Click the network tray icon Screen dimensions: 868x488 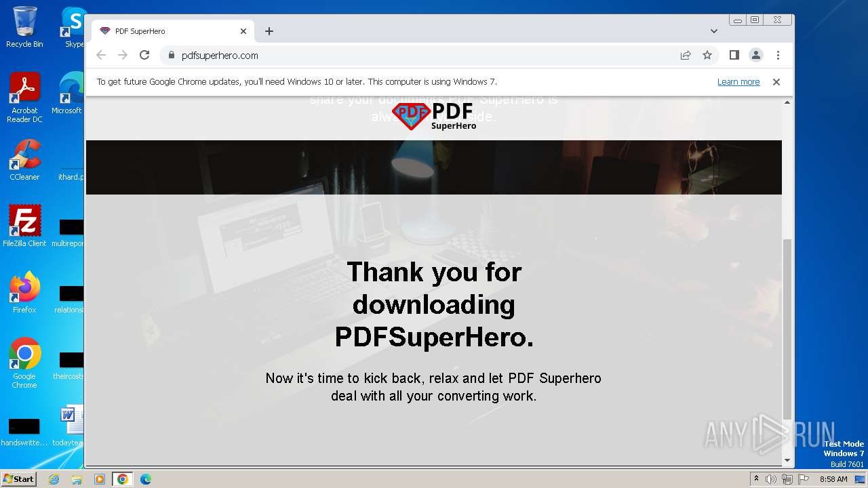click(x=787, y=479)
